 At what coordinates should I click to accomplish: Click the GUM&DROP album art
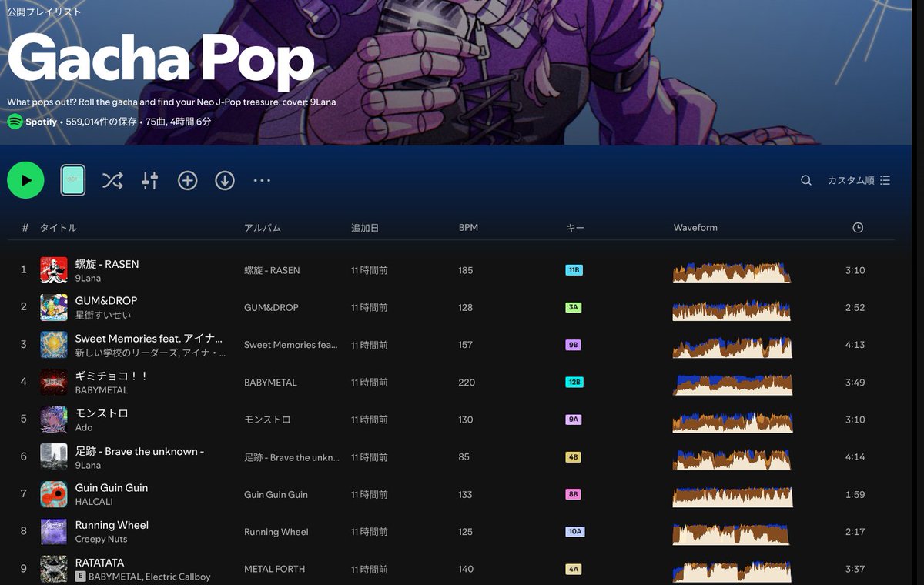pyautogui.click(x=54, y=307)
